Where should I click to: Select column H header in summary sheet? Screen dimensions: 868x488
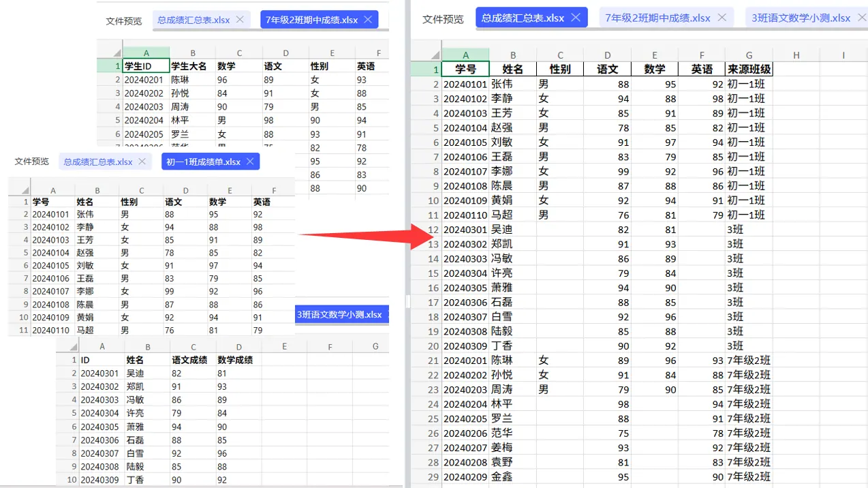click(x=796, y=55)
